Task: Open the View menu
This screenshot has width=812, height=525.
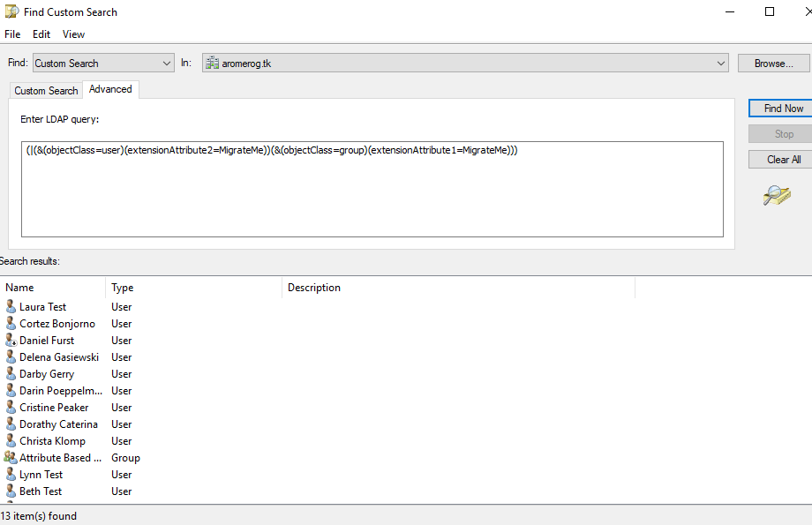Action: pyautogui.click(x=74, y=34)
